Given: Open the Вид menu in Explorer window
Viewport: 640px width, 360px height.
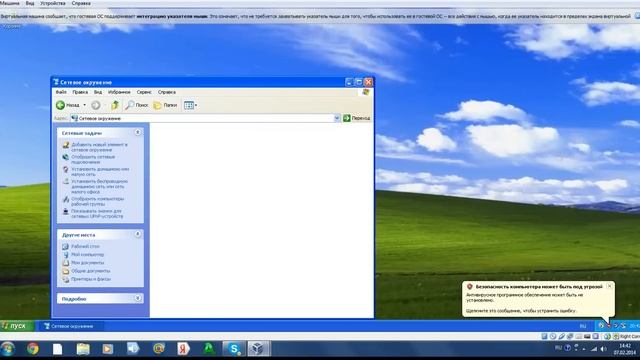Looking at the screenshot, I should pos(98,92).
